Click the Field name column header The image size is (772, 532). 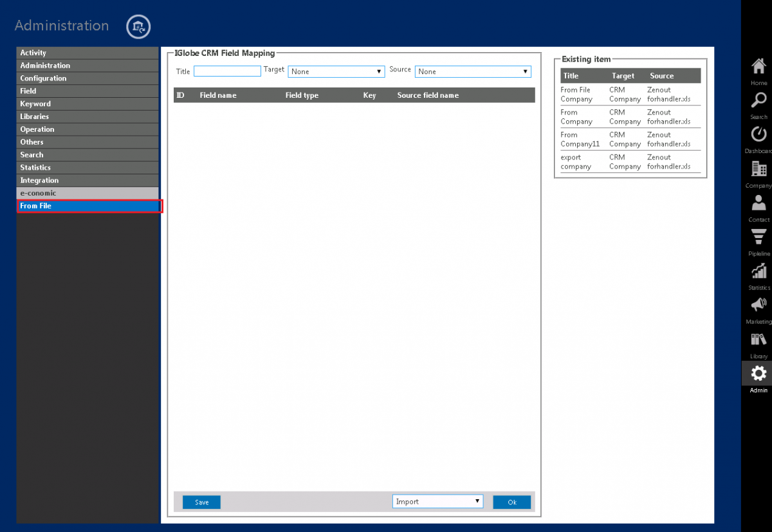pyautogui.click(x=218, y=95)
